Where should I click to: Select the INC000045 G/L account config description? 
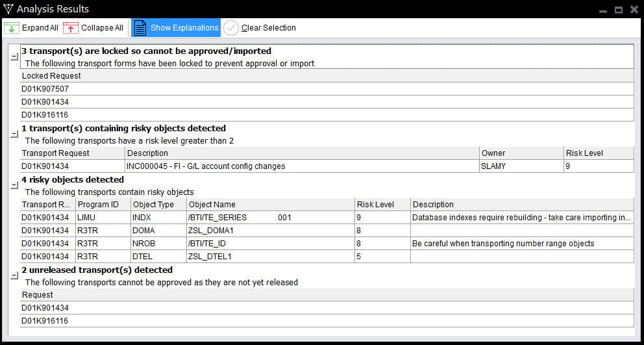pos(206,166)
